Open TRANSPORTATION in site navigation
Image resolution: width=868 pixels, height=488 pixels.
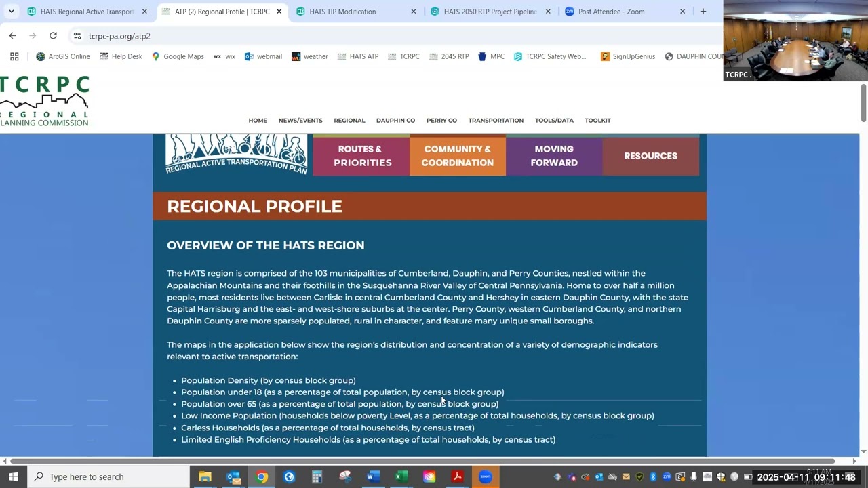click(x=496, y=121)
